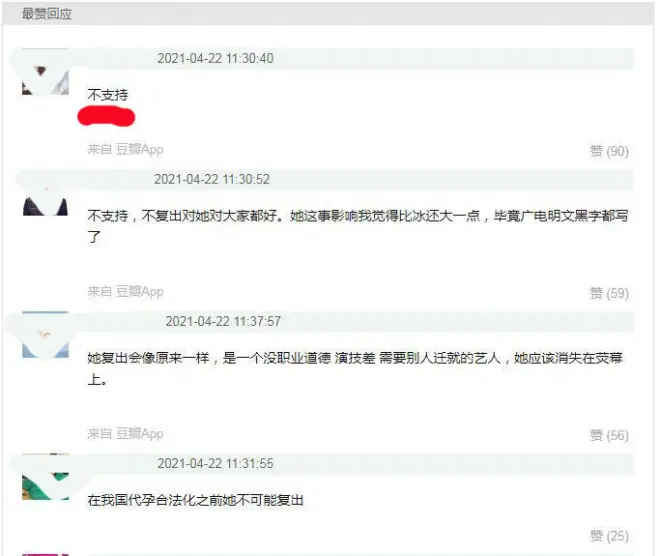Open 豆瓣App link under the second comment
The image size is (660, 556).
click(139, 292)
